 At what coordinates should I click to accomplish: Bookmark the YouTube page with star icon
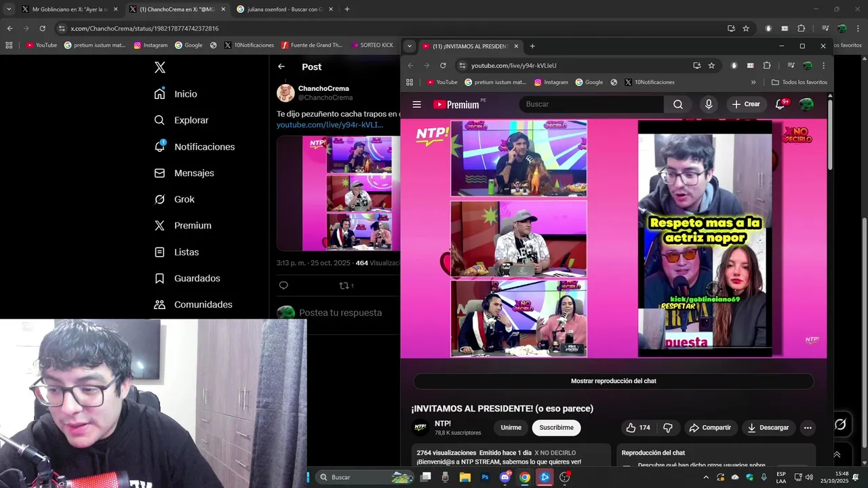coord(711,66)
